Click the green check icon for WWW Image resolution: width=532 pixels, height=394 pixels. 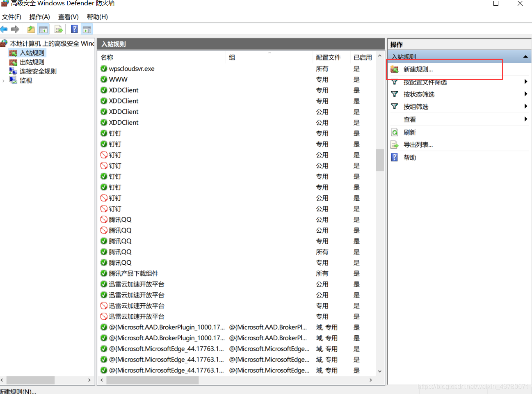(x=104, y=79)
